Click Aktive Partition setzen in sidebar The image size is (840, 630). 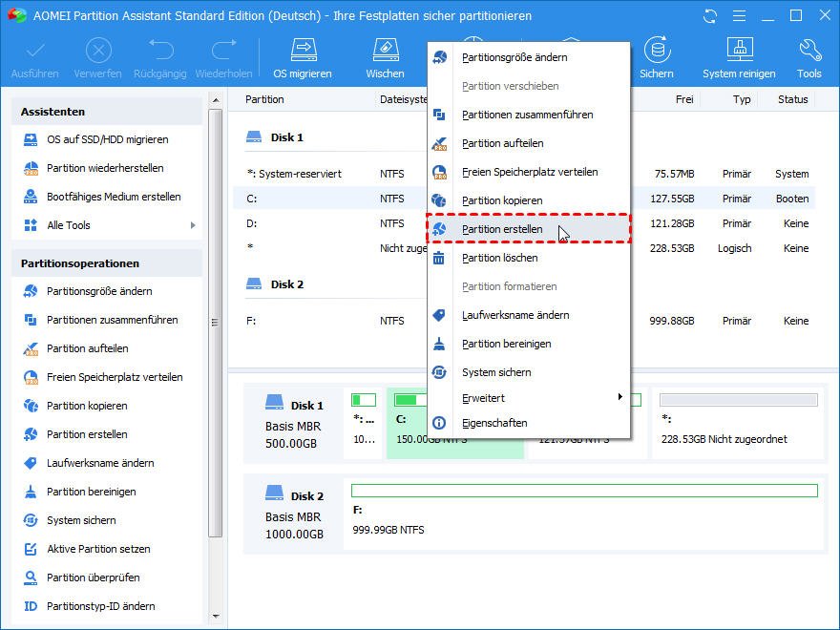98,549
